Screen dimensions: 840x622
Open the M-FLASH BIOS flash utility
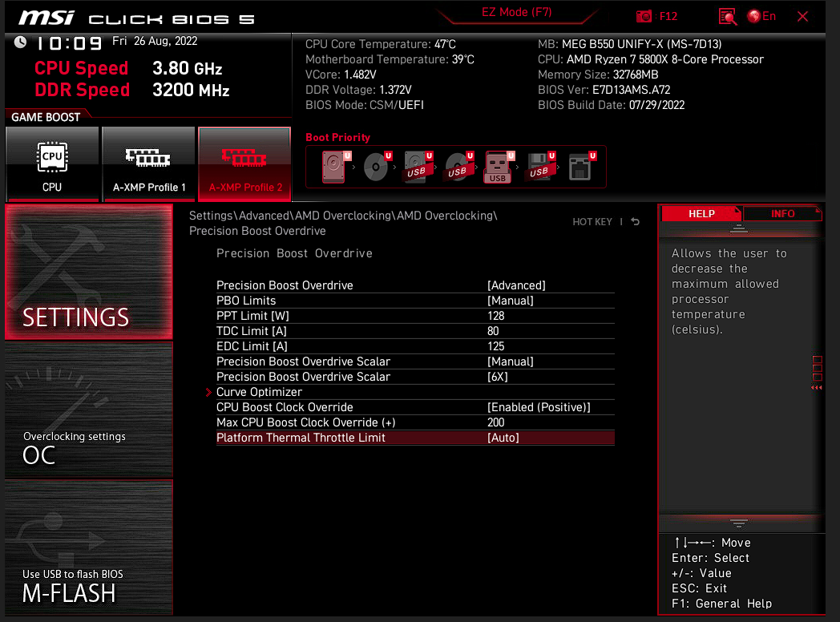point(89,547)
